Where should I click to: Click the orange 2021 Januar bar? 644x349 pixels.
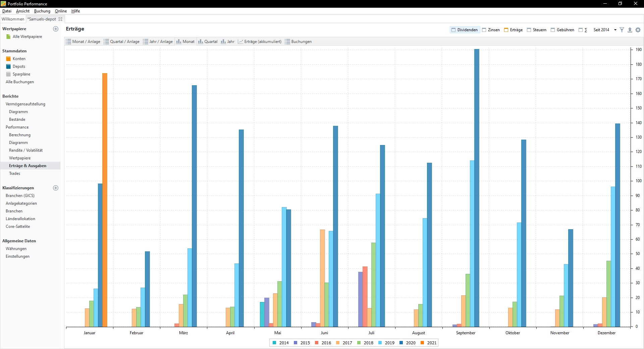tap(105, 200)
